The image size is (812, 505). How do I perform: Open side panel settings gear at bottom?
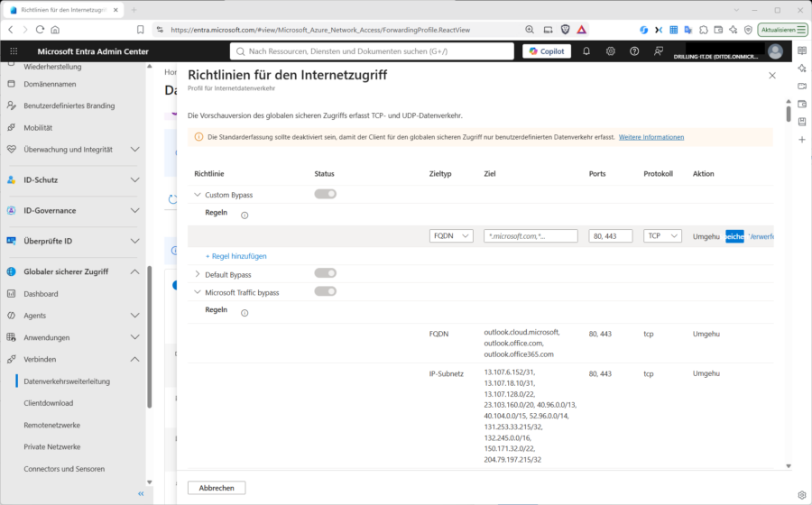pyautogui.click(x=802, y=495)
